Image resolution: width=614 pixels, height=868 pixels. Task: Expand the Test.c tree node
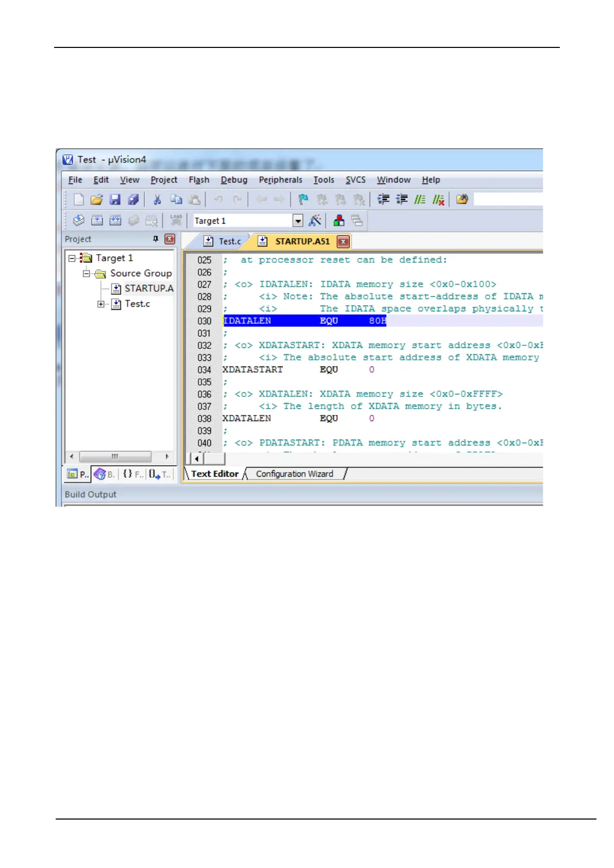pyautogui.click(x=101, y=304)
